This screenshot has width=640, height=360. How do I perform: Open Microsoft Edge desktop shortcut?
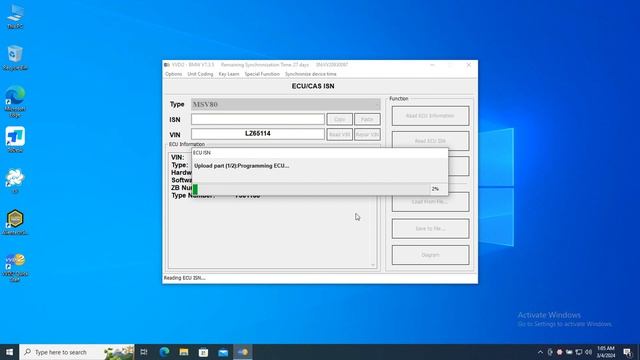point(15,101)
